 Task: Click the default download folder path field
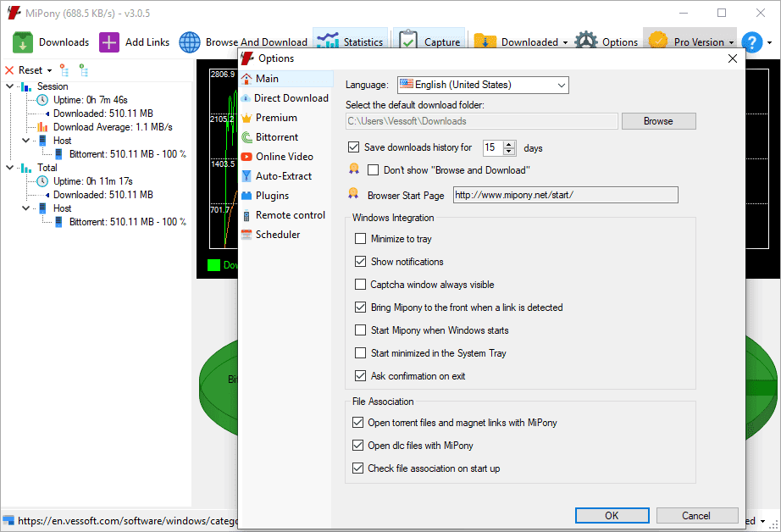point(482,121)
